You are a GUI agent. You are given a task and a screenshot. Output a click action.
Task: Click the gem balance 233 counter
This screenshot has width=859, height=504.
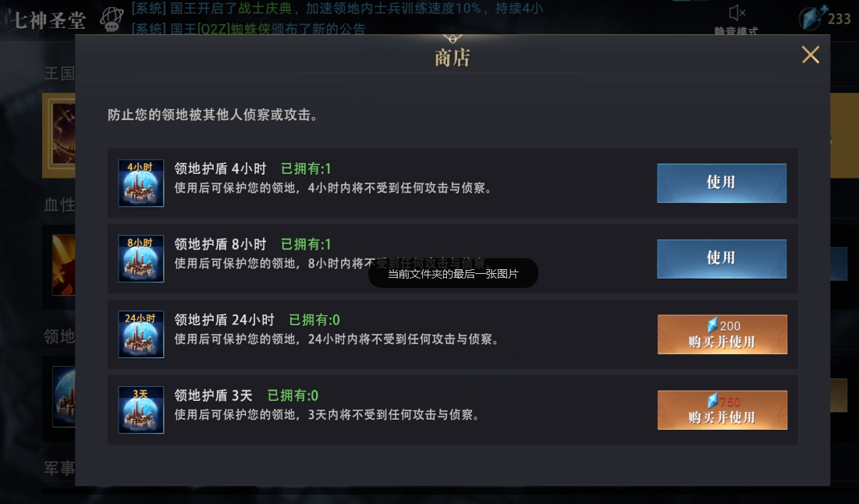point(839,19)
